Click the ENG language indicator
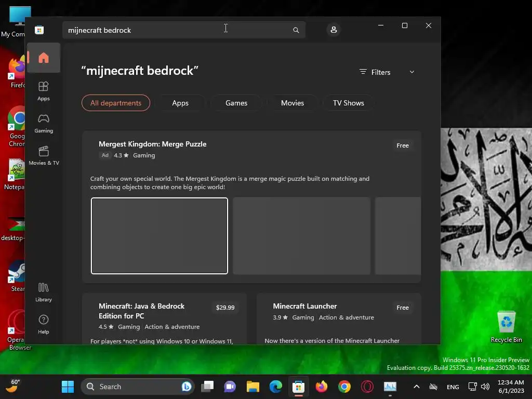 453,387
